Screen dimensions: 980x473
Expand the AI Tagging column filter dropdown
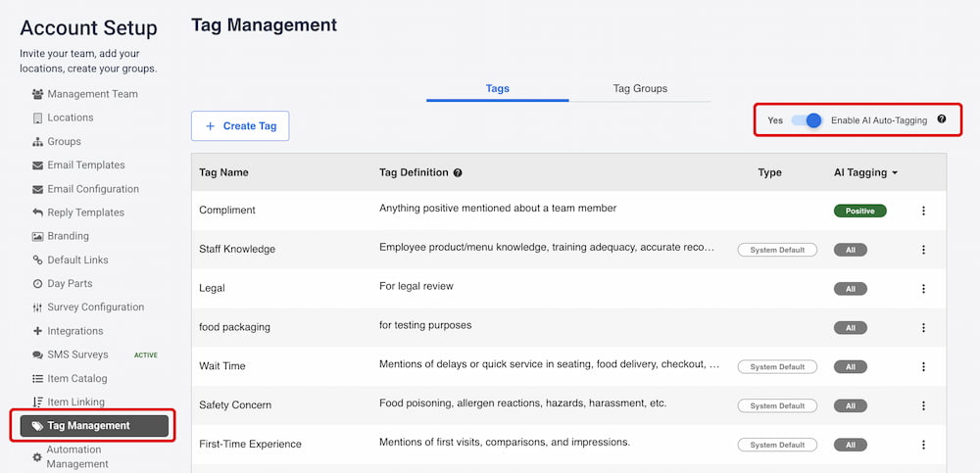coord(895,173)
